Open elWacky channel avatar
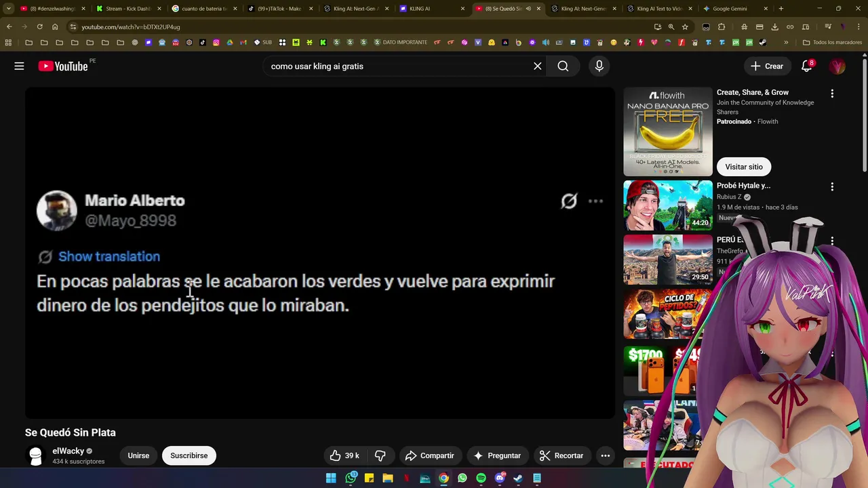 [35, 455]
